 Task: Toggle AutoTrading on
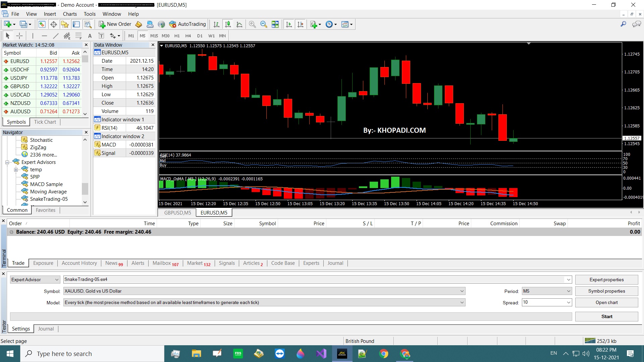point(187,24)
